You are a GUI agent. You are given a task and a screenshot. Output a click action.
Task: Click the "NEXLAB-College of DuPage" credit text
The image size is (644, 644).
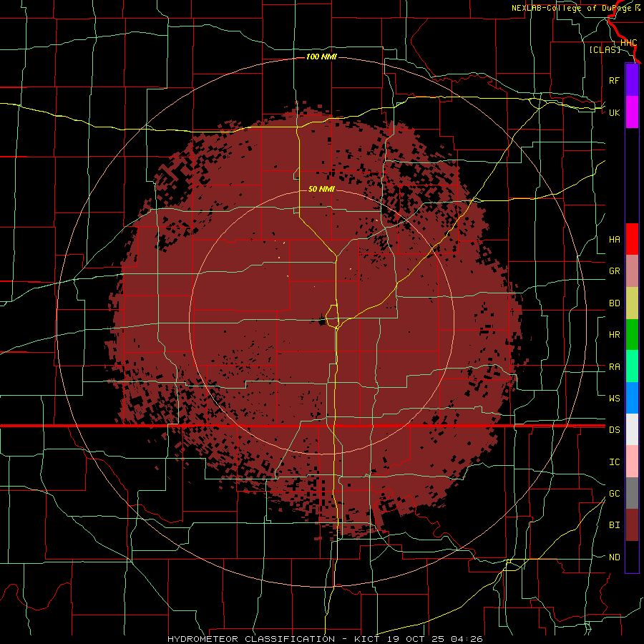point(572,8)
